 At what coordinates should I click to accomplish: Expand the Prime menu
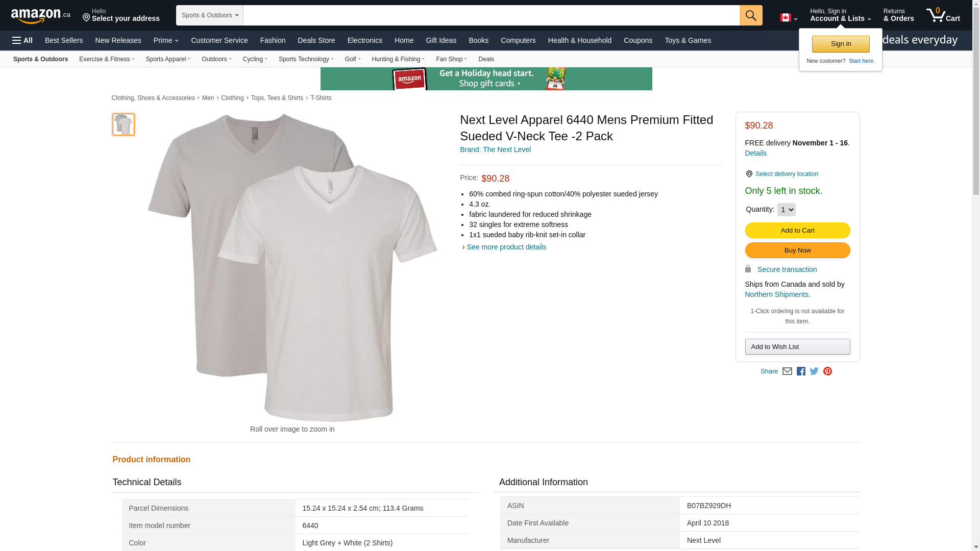(166, 40)
